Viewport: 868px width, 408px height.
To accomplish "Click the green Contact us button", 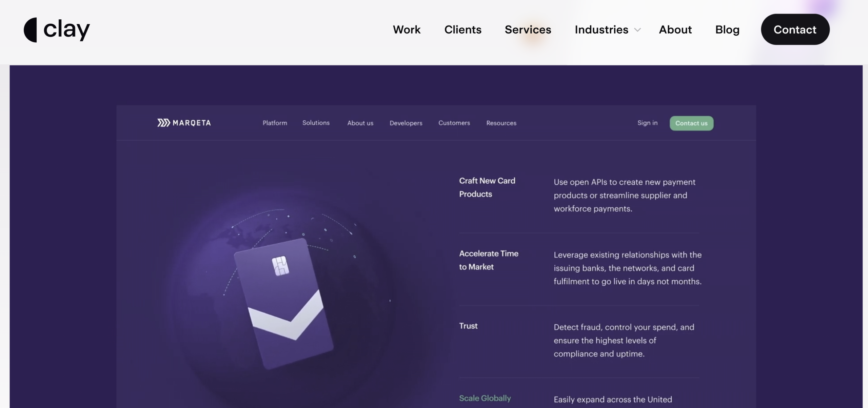I will [691, 123].
